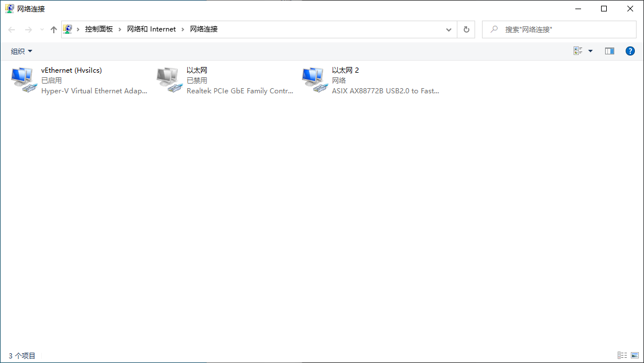Open the view options dropdown arrow
This screenshot has width=644, height=363.
click(x=590, y=50)
